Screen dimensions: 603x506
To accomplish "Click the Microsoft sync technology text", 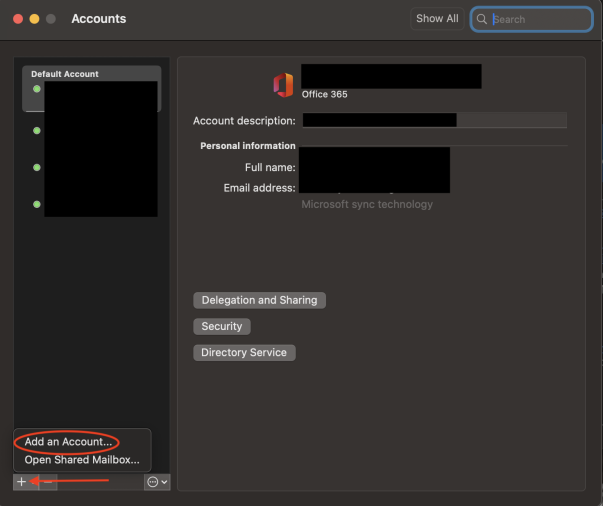I will (x=367, y=204).
